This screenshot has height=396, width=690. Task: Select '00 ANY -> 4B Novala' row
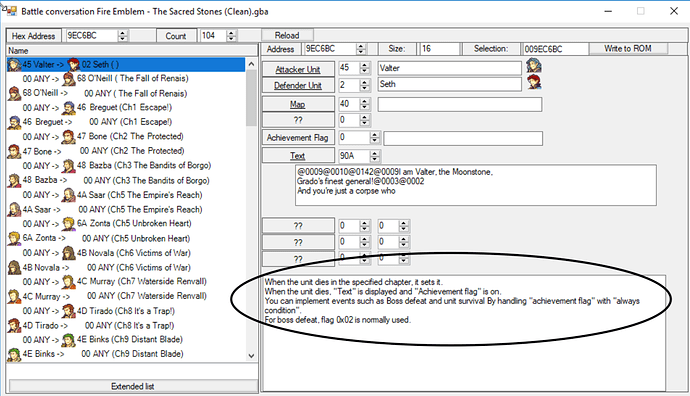click(126, 253)
